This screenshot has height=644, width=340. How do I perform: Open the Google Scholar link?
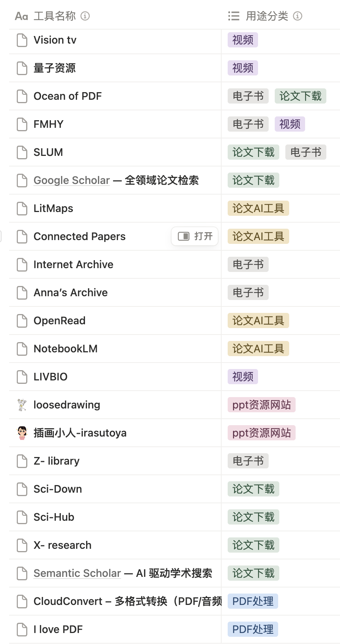[x=72, y=180]
